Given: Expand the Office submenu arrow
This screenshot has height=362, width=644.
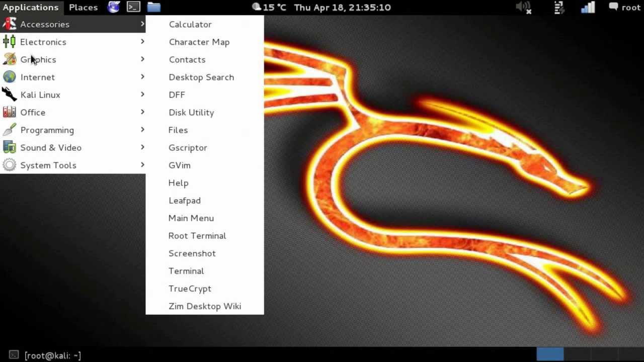Looking at the screenshot, I should pyautogui.click(x=142, y=112).
